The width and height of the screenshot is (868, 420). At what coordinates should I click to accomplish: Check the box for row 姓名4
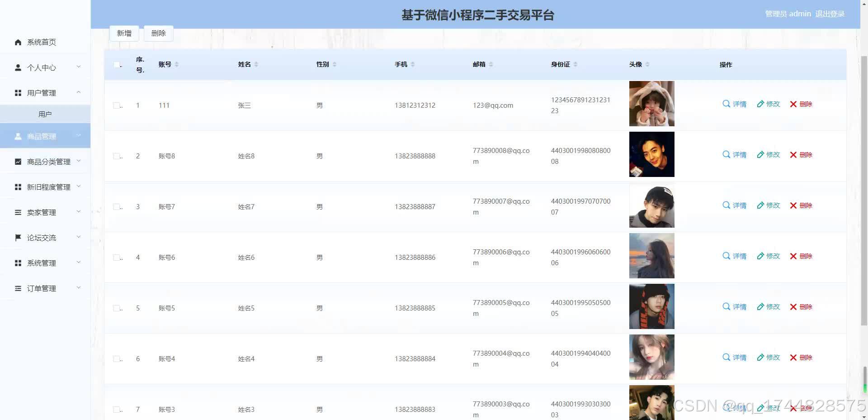(x=117, y=359)
